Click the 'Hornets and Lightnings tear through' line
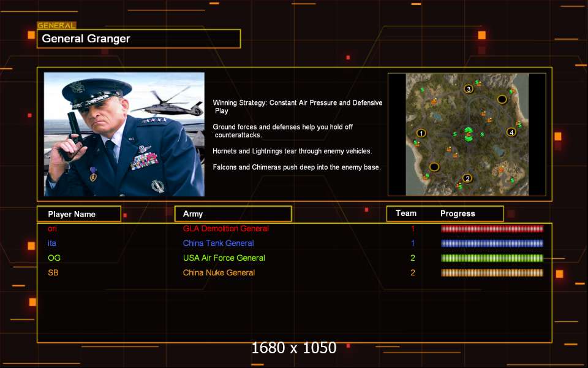The image size is (588, 368). [x=292, y=151]
